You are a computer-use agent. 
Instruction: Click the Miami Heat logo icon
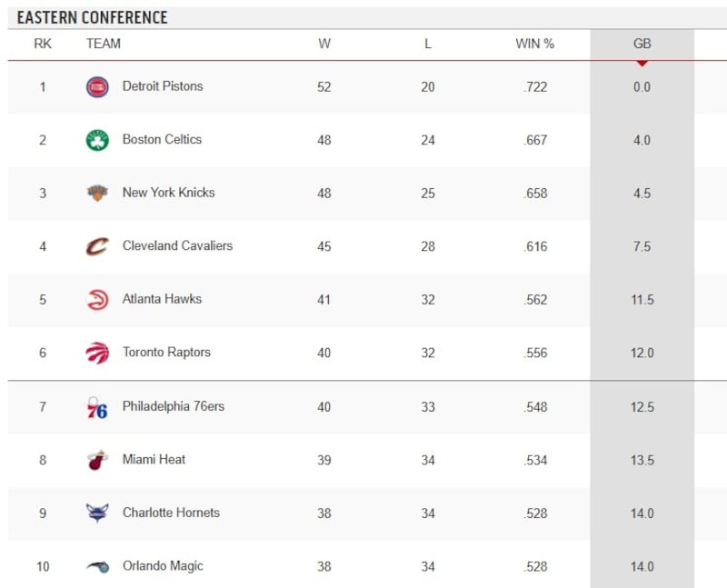coord(96,460)
